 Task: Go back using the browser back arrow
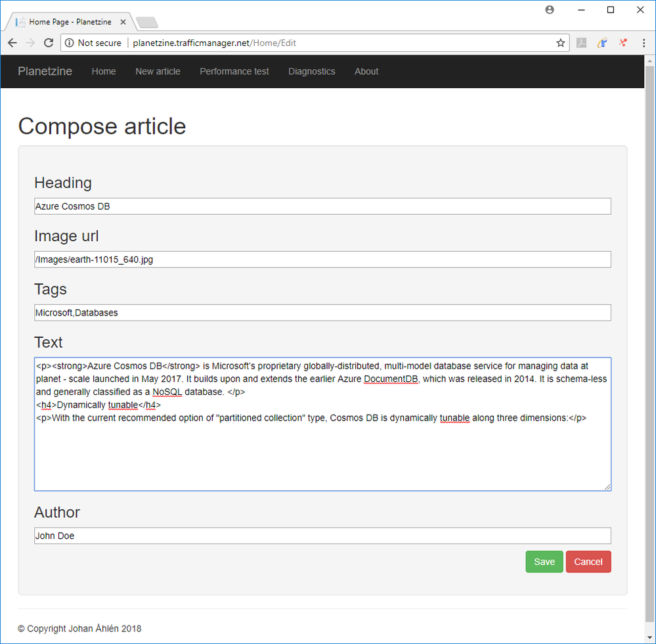tap(12, 43)
